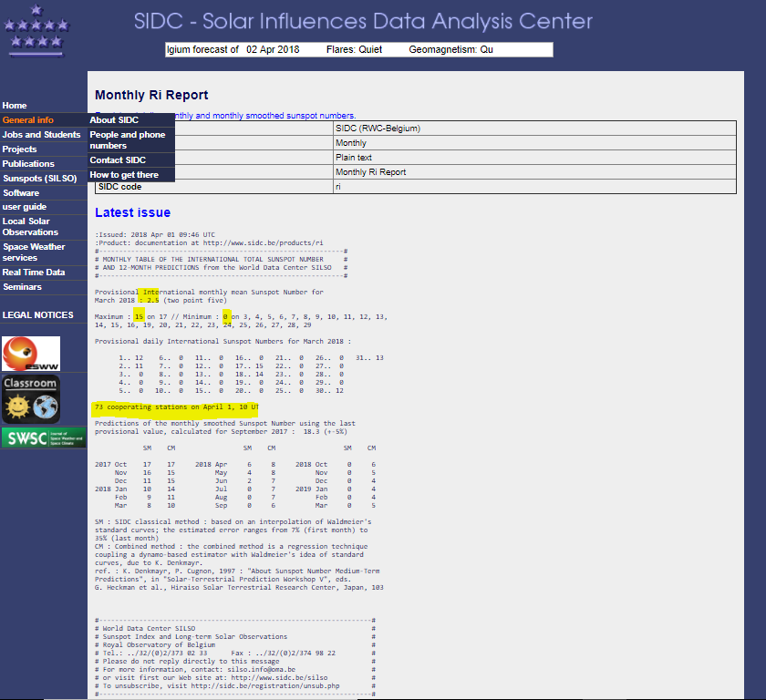Click the SIDC page title banner
The height and width of the screenshot is (700, 766).
(x=363, y=22)
